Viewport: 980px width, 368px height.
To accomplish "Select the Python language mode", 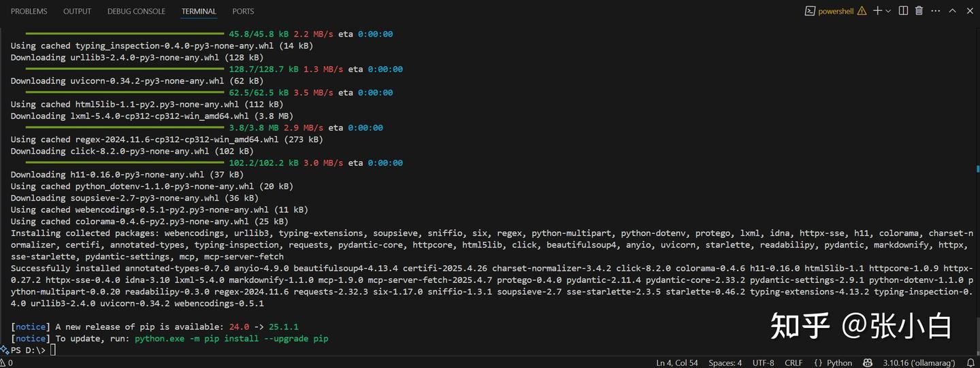I will tap(833, 363).
